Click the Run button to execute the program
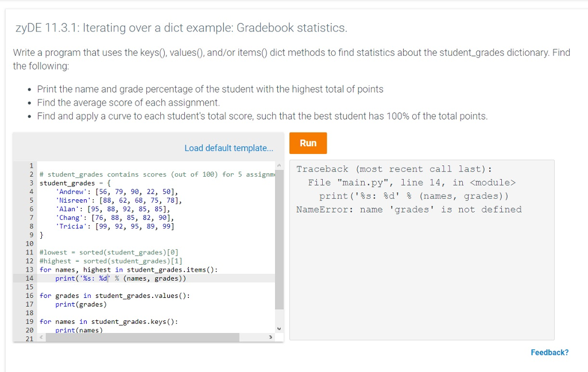Viewport: 588px width, 372px height. click(308, 143)
